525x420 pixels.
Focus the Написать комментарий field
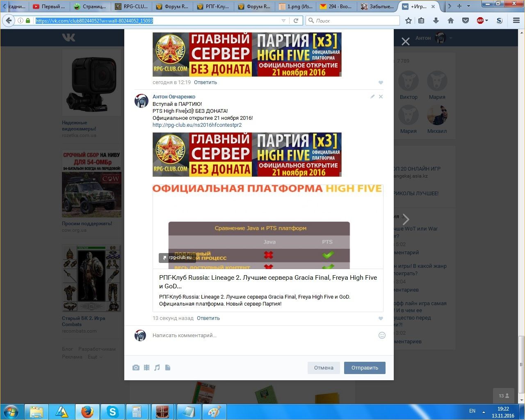coord(262,336)
